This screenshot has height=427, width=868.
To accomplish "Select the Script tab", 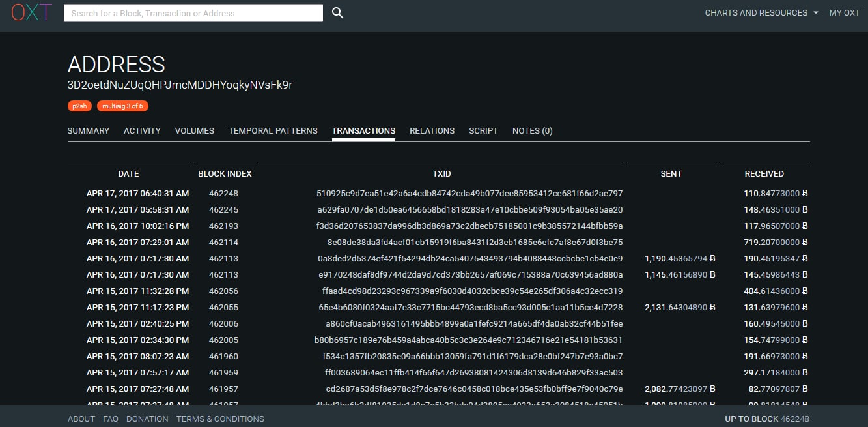I will (x=483, y=131).
